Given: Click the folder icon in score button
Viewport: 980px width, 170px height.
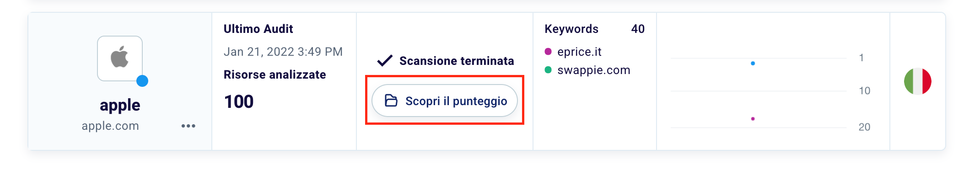Looking at the screenshot, I should 391,101.
